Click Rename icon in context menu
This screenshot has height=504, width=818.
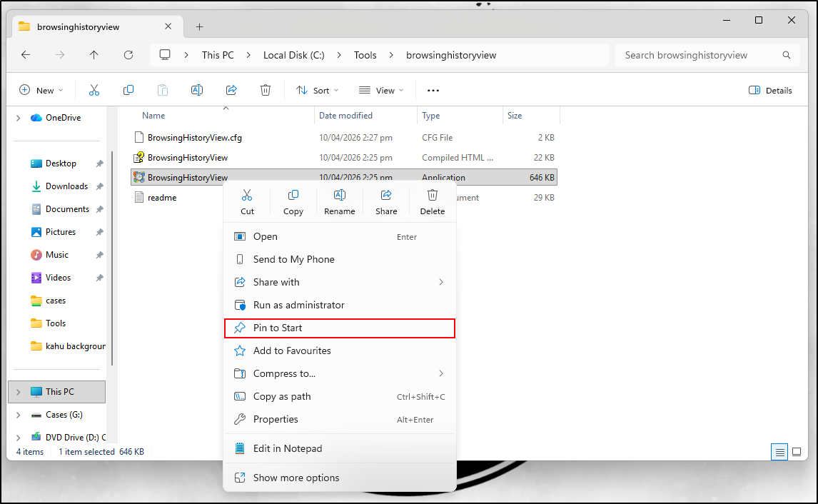tap(340, 195)
